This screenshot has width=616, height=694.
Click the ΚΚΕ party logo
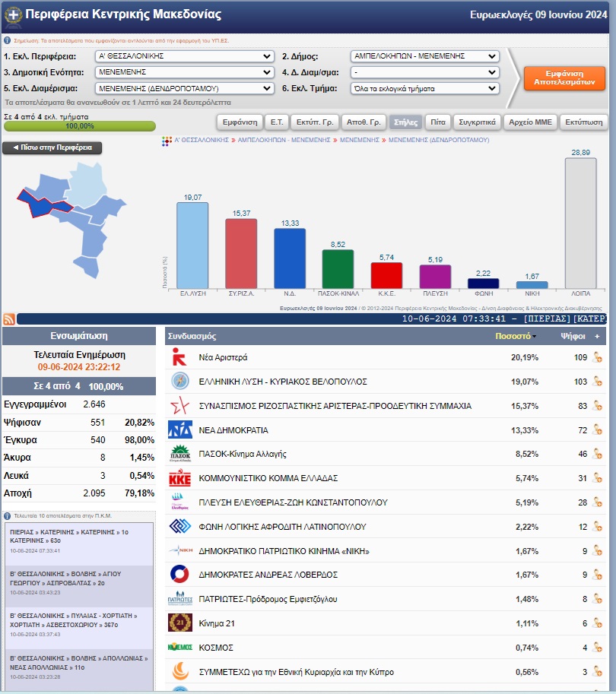coord(179,478)
